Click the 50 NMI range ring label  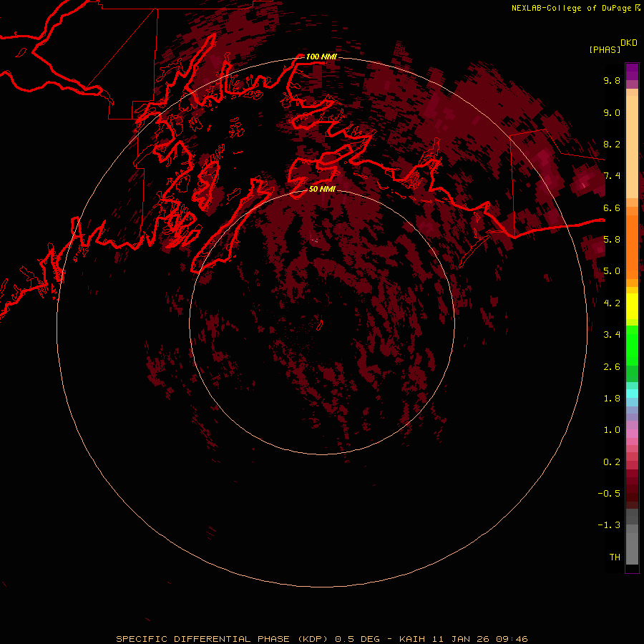pyautogui.click(x=322, y=189)
